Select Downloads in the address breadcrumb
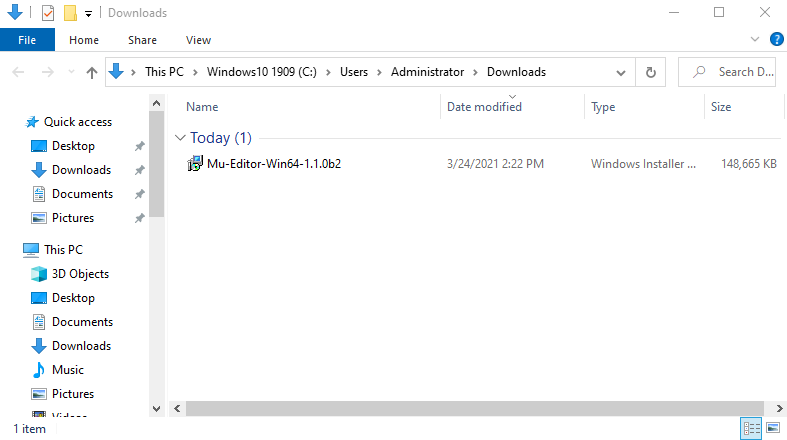The height and width of the screenshot is (440, 787). point(516,72)
